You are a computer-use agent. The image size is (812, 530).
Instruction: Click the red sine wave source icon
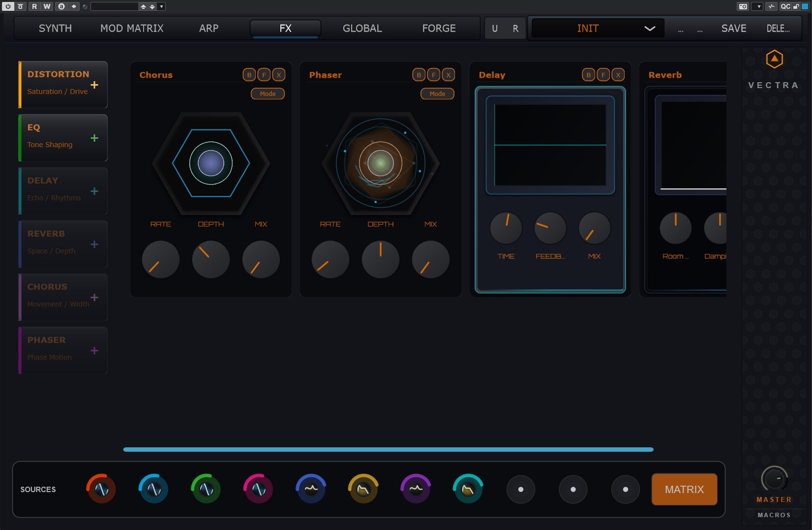101,489
